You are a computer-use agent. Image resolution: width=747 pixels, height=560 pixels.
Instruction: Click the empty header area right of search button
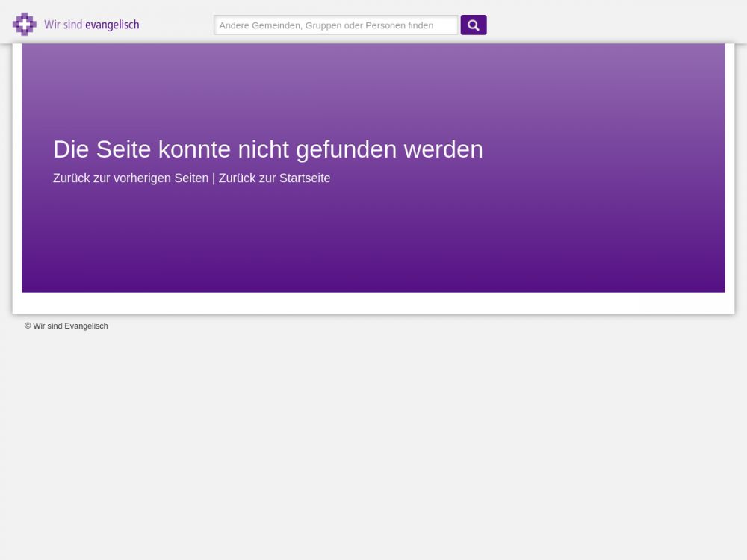coord(613,22)
